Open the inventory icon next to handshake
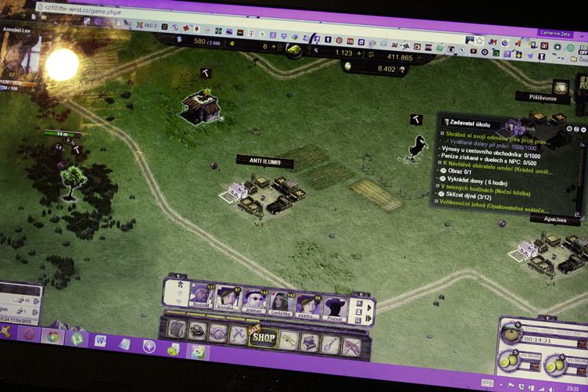Screen dimensions: 588x392 point(197,331)
